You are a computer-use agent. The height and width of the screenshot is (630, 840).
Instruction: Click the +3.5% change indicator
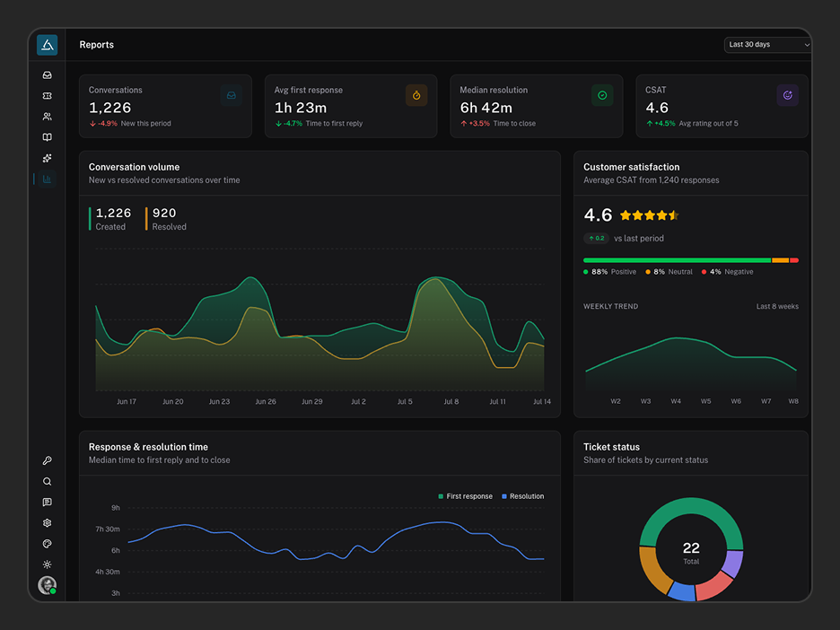475,124
